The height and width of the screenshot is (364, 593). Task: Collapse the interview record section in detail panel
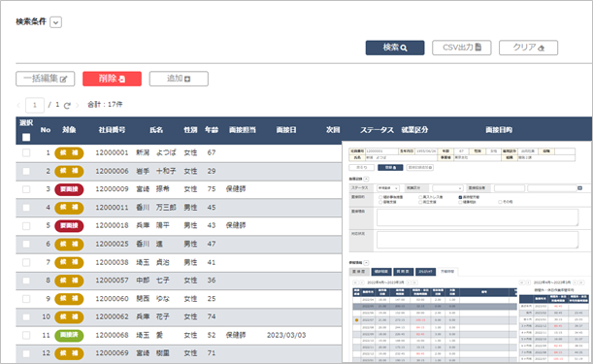pyautogui.click(x=366, y=179)
